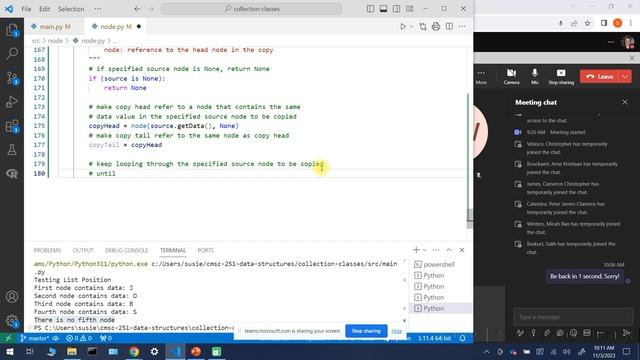Image resolution: width=640 pixels, height=360 pixels.
Task: Switch to the DEBUG CONSOLE panel tab
Action: 127,250
